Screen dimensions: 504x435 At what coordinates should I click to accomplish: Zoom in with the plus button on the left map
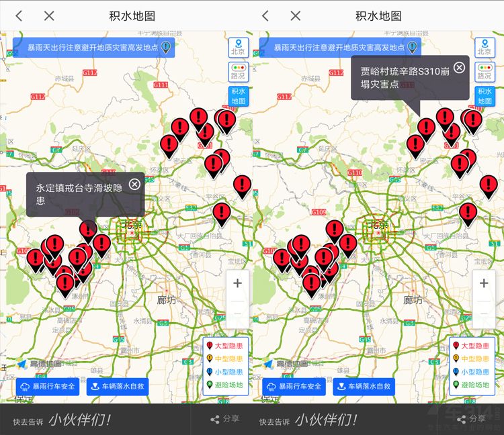tap(237, 283)
